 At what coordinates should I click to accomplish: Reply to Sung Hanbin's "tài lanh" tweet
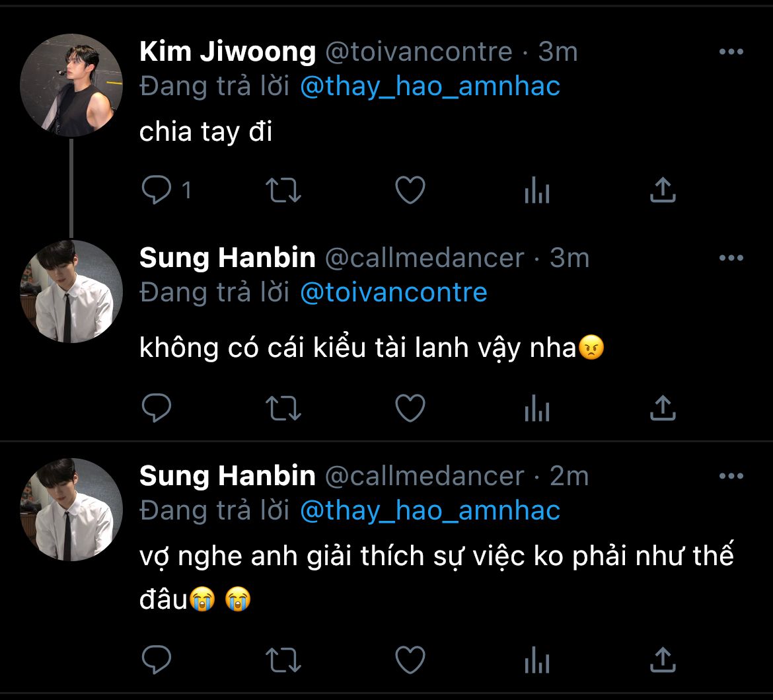coord(157,408)
